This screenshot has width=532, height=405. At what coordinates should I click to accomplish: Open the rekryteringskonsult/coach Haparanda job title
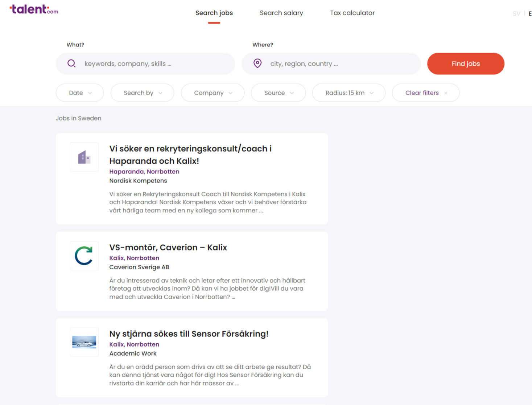(190, 155)
